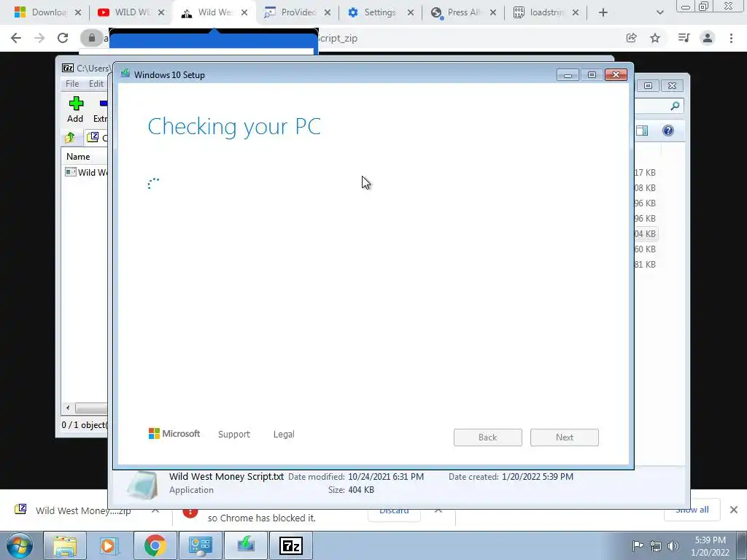Image resolution: width=747 pixels, height=560 pixels.
Task: Click the 7-Zip up-folder arrow icon
Action: tap(70, 138)
